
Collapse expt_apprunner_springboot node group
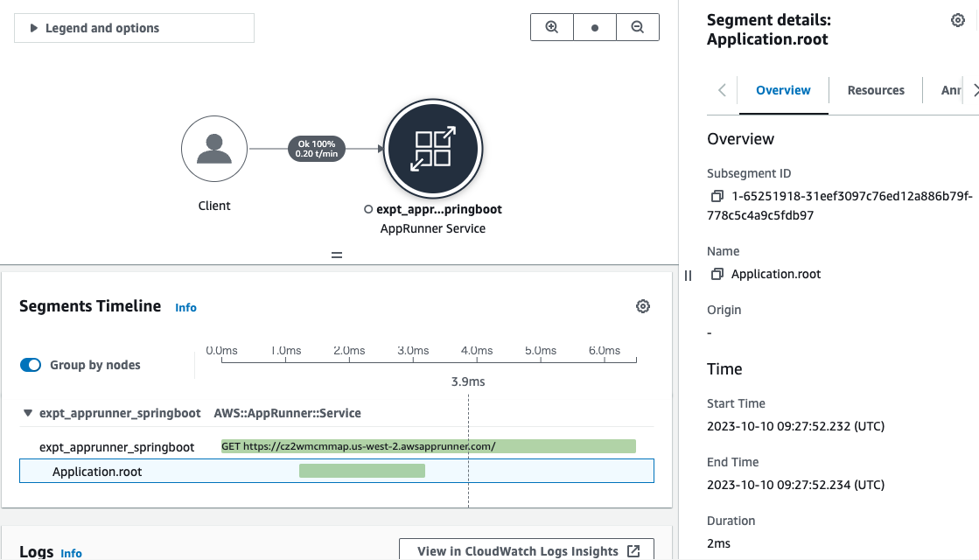(x=27, y=413)
